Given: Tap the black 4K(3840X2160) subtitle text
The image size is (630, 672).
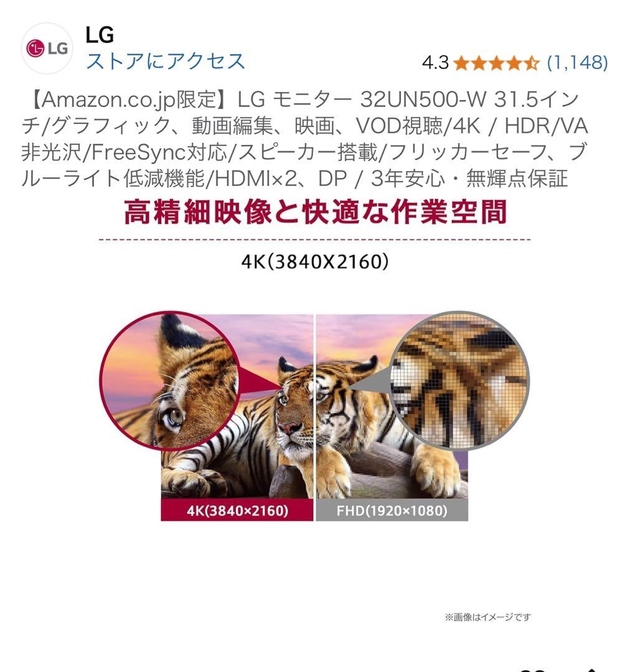Looking at the screenshot, I should (315, 261).
